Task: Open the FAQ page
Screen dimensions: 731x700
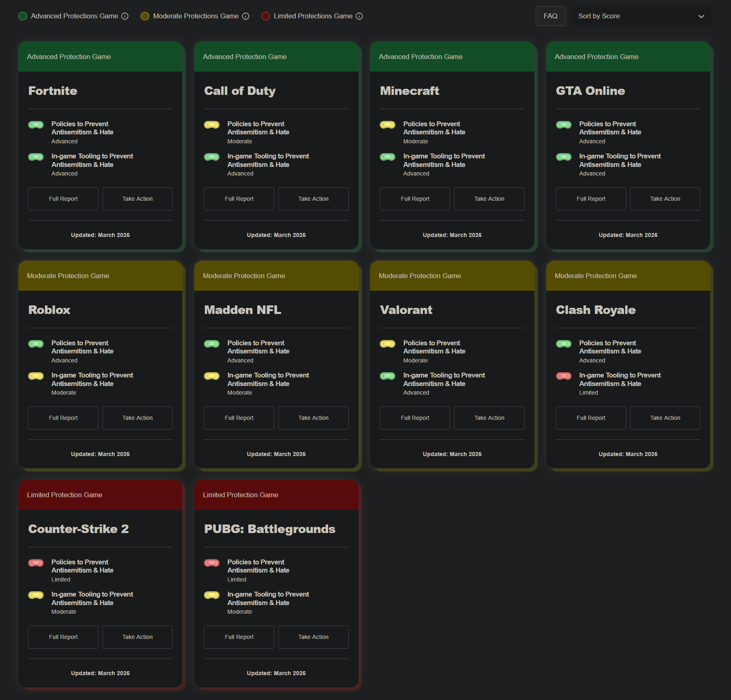Action: coord(551,16)
